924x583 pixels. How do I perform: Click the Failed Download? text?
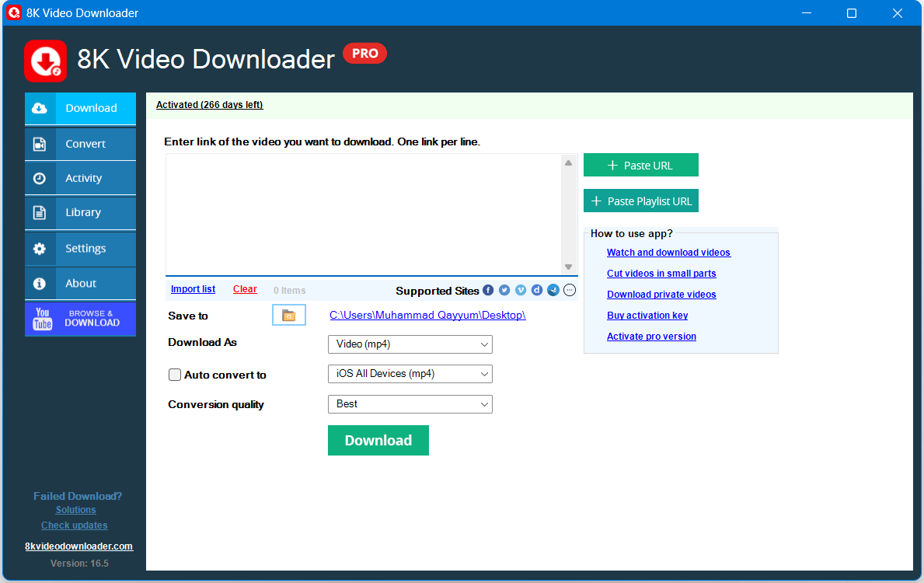[78, 497]
